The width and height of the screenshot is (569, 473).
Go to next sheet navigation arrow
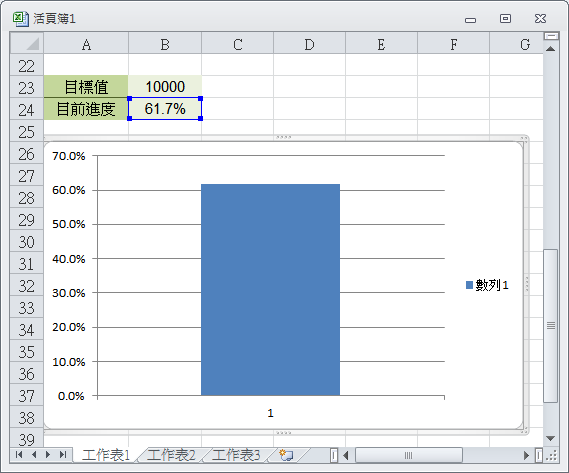click(48, 454)
